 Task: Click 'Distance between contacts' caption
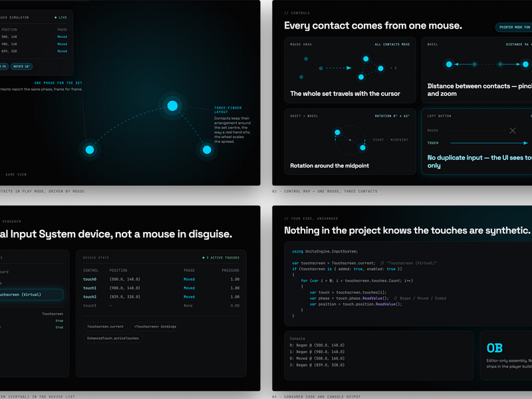(479, 90)
